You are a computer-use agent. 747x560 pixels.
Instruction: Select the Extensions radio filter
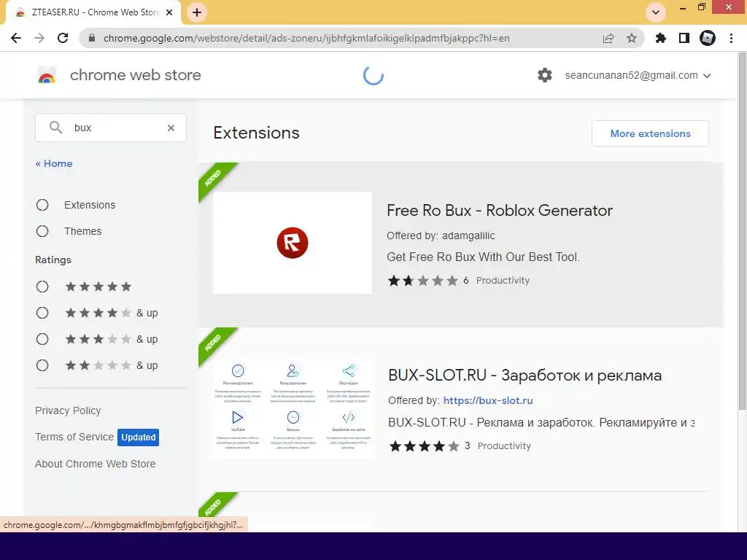(x=42, y=205)
